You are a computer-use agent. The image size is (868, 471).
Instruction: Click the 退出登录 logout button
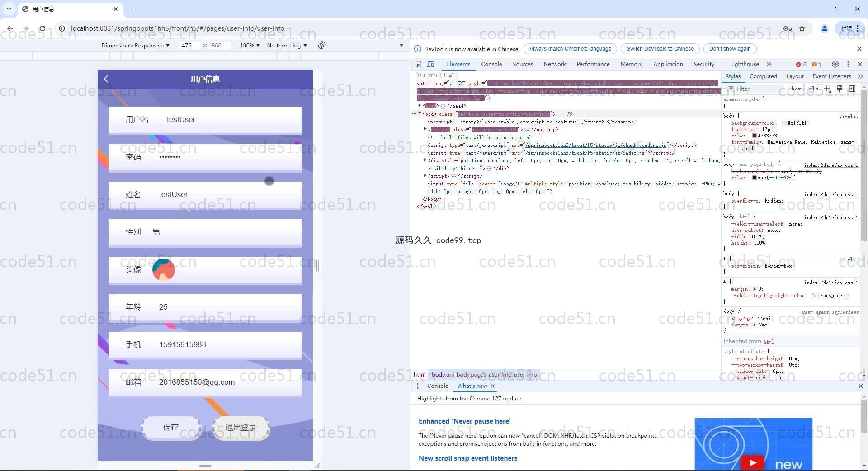pyautogui.click(x=241, y=427)
